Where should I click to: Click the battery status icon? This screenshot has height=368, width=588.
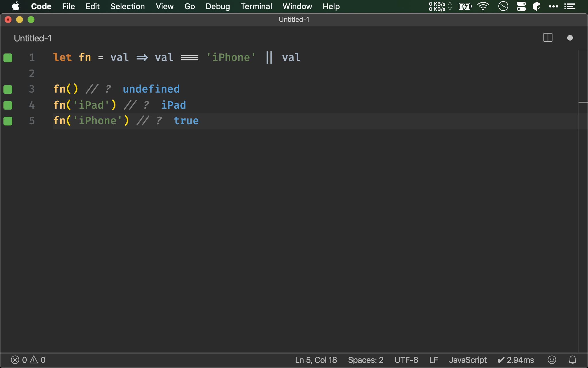pyautogui.click(x=465, y=6)
